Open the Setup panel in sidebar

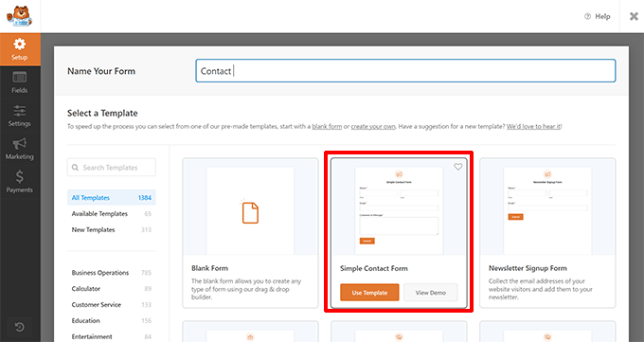[20, 49]
